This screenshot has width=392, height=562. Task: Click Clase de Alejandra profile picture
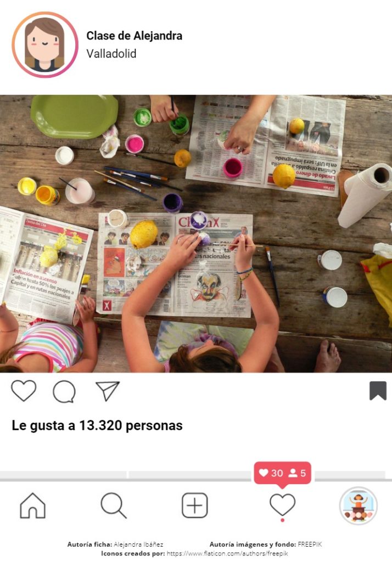[x=45, y=45]
